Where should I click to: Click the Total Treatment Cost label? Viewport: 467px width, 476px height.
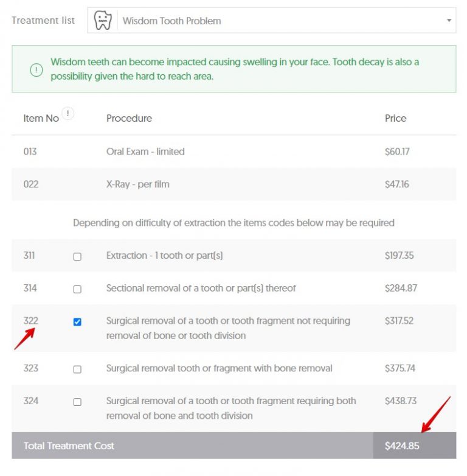69,446
